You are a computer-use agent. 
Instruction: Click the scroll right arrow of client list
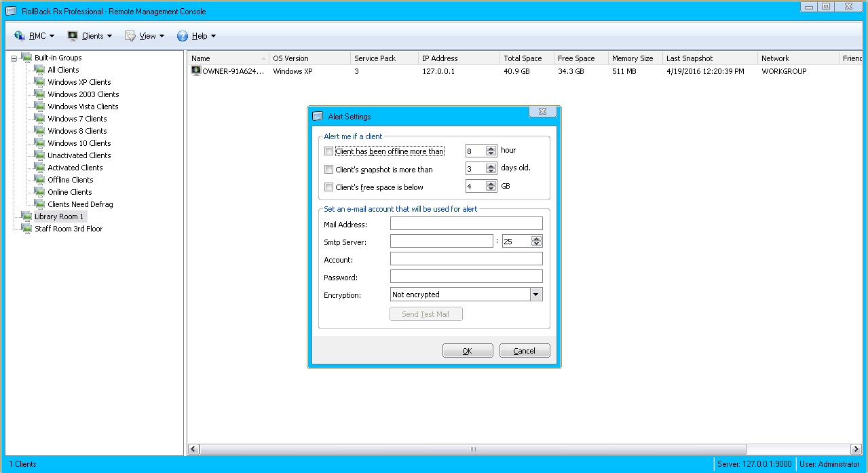856,449
